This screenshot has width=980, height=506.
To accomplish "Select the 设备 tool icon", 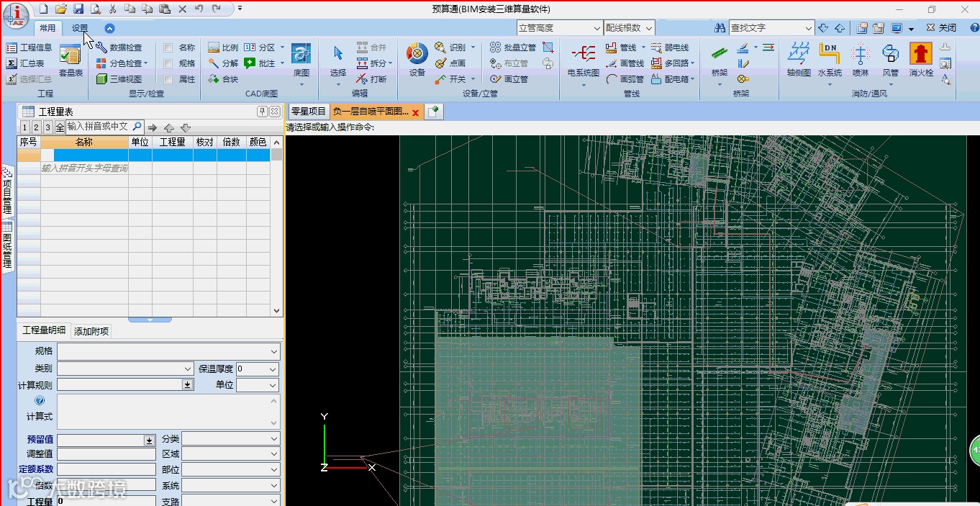I will 417,56.
